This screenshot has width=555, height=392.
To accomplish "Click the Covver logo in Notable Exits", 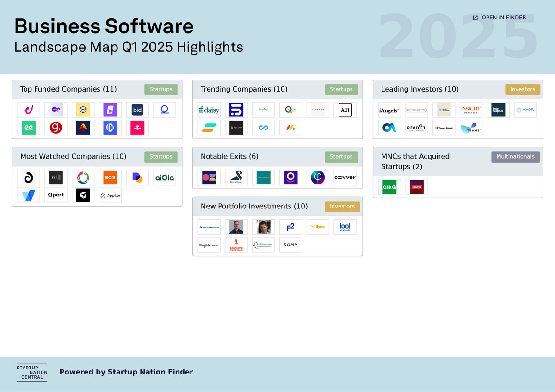I will tap(345, 177).
